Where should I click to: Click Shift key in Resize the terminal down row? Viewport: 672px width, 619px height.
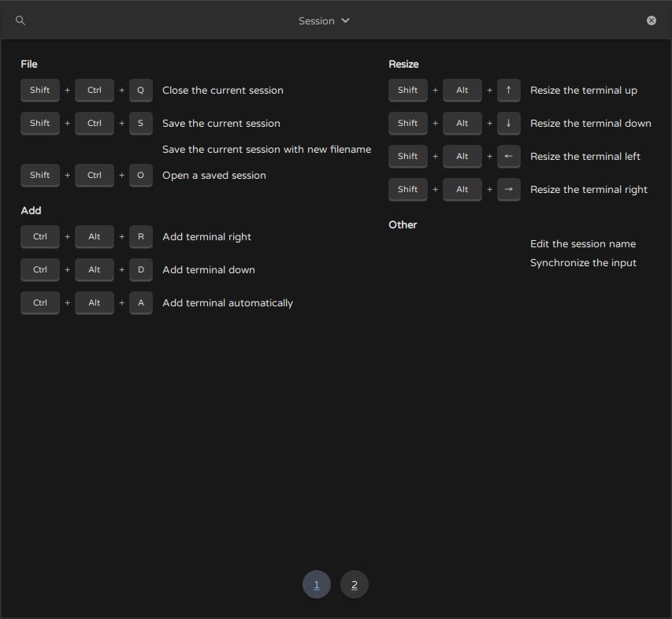pos(407,123)
